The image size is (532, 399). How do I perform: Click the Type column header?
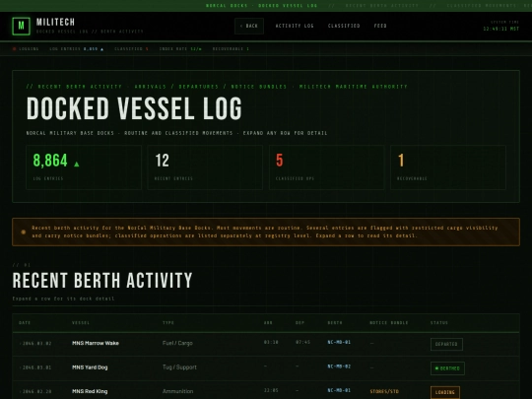pos(168,323)
